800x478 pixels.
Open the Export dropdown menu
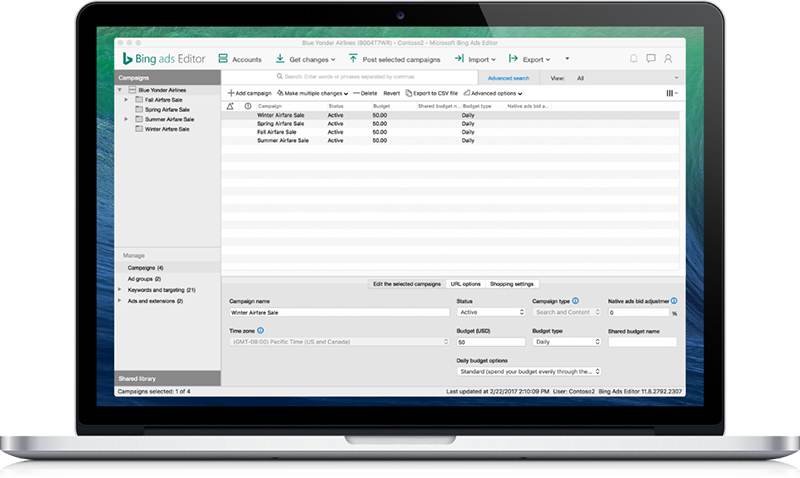[x=530, y=59]
